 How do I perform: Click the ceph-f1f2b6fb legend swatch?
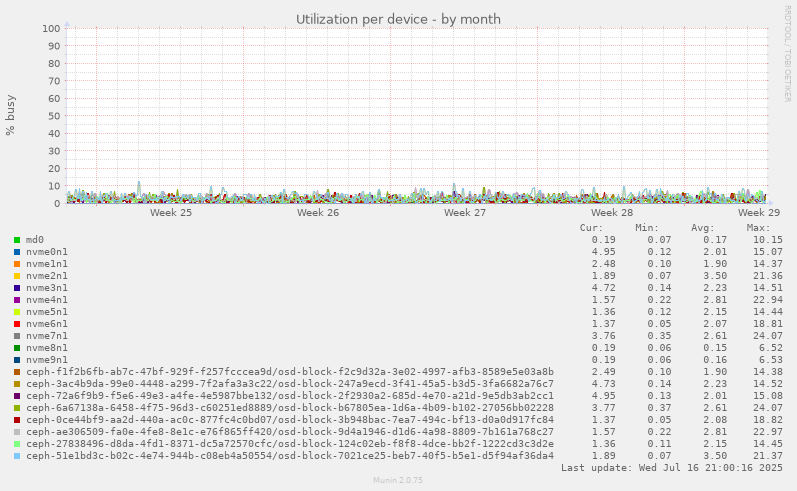(x=17, y=372)
